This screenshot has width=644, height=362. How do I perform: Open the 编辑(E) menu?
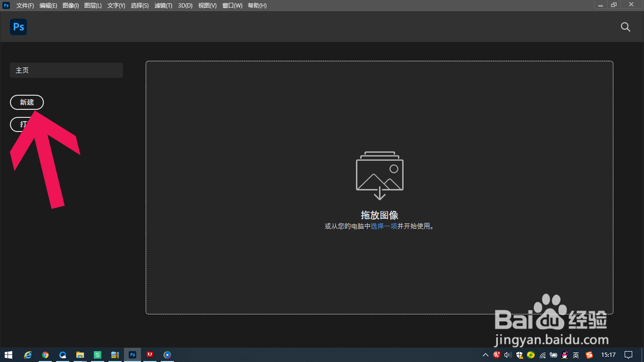coord(48,6)
